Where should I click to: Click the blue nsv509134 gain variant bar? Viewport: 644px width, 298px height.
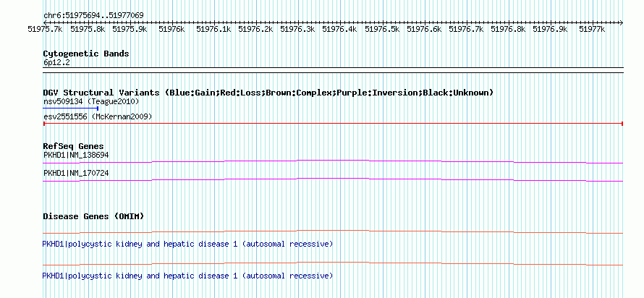pos(71,108)
